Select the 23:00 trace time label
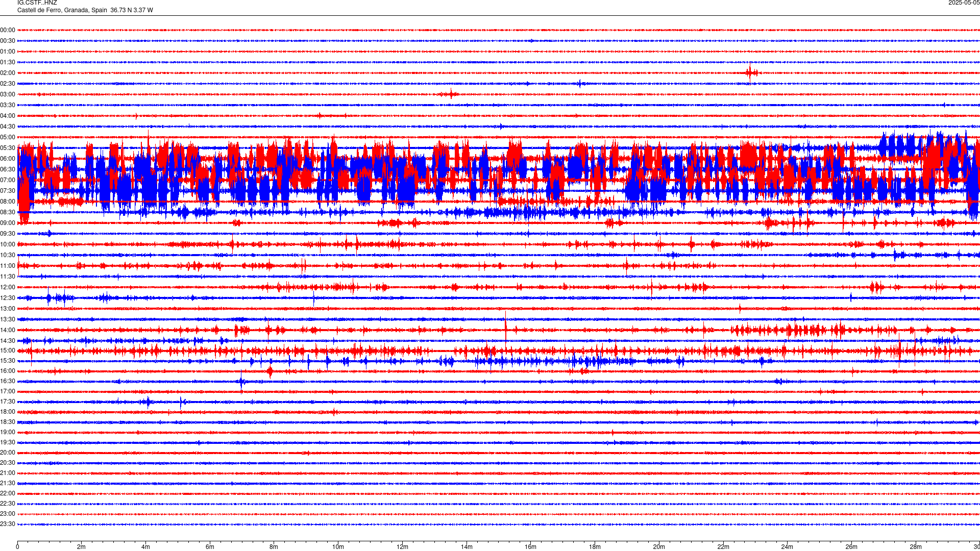This screenshot has width=980, height=551. click(x=8, y=514)
